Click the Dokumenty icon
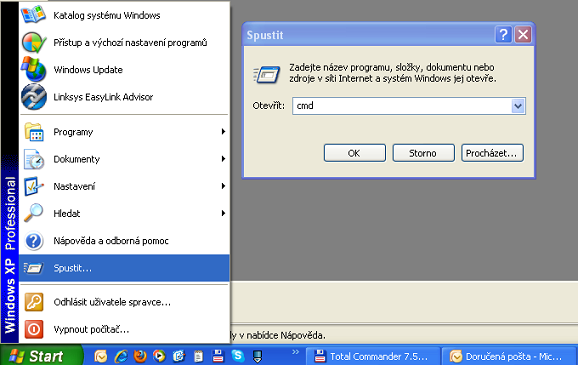 click(34, 159)
